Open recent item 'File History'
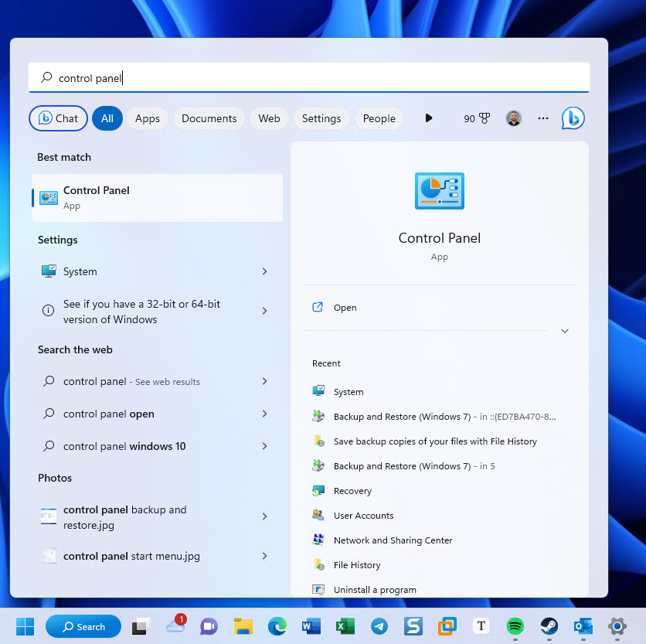Image resolution: width=646 pixels, height=644 pixels. point(357,565)
